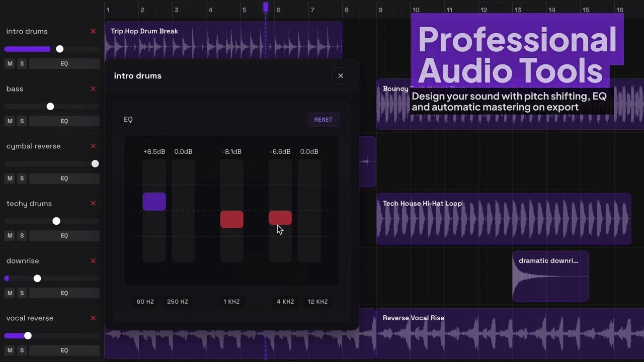The width and height of the screenshot is (644, 362).
Task: Remove the vocal reverse track
Action: 93,318
